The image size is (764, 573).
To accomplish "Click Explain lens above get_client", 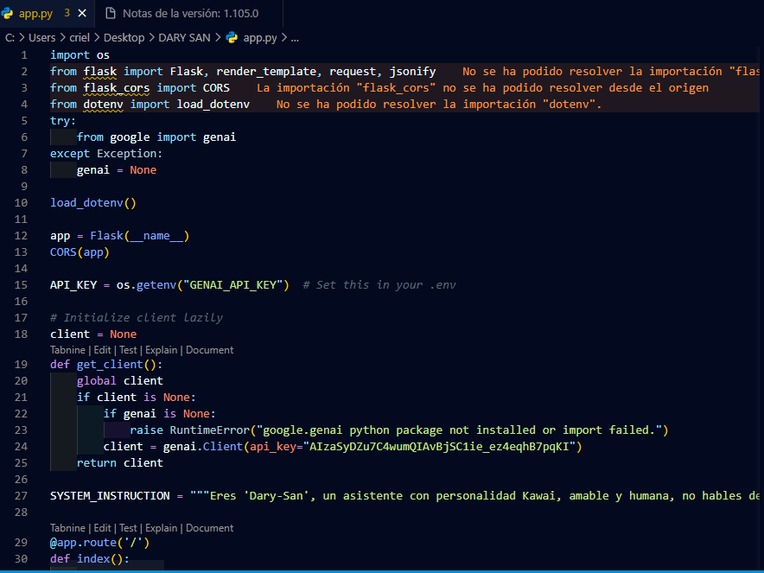I will 161,350.
